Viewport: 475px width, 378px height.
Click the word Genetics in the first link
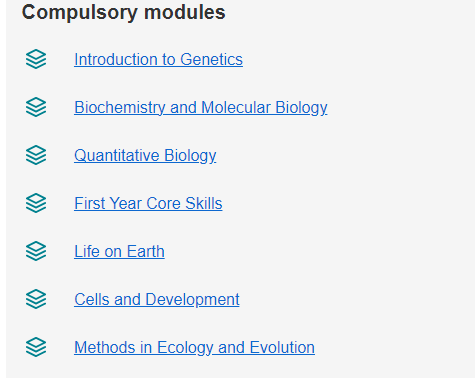pos(211,60)
